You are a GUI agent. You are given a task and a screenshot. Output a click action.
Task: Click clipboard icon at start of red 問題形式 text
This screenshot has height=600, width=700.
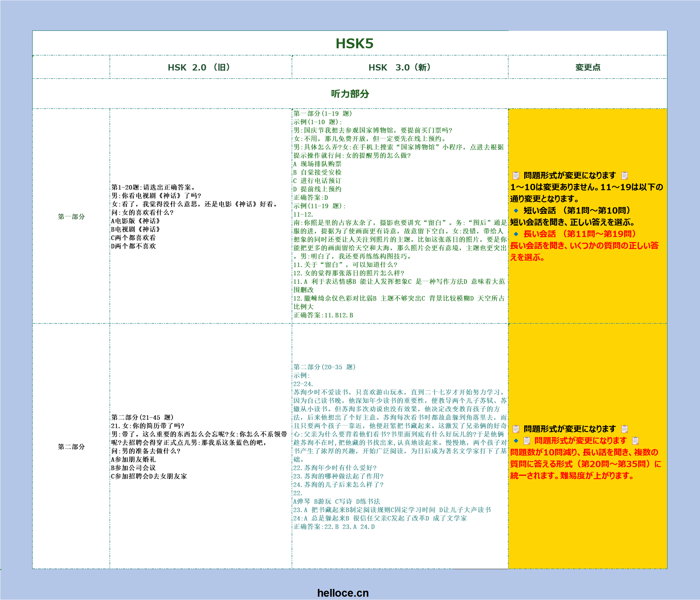click(x=527, y=440)
